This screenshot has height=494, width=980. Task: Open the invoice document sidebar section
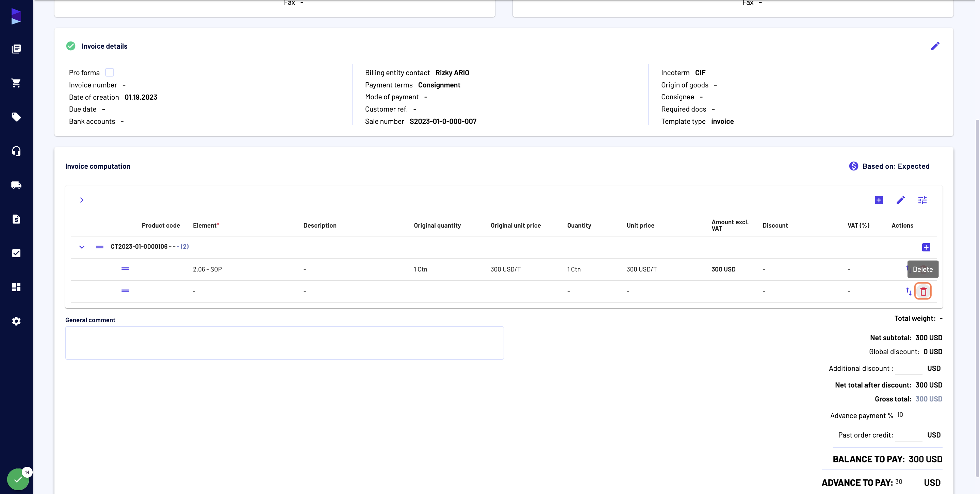click(x=16, y=219)
